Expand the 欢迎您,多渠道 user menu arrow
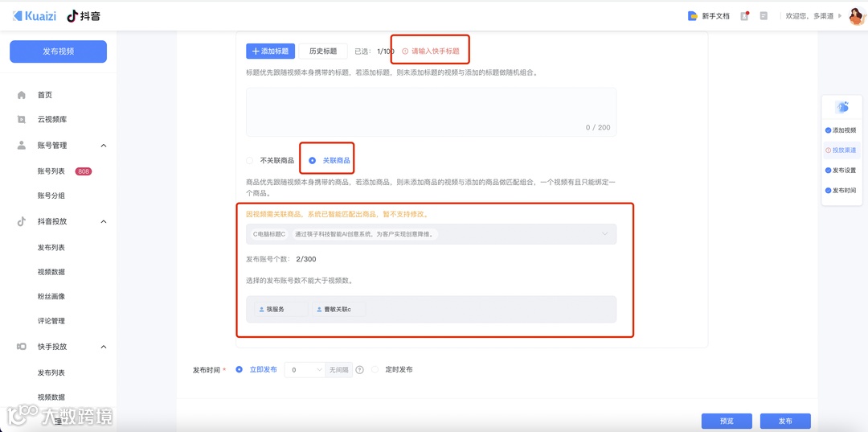 coord(840,16)
